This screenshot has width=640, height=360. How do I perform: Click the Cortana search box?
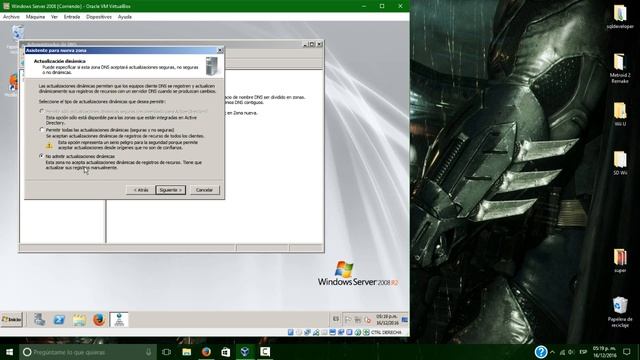[88, 352]
